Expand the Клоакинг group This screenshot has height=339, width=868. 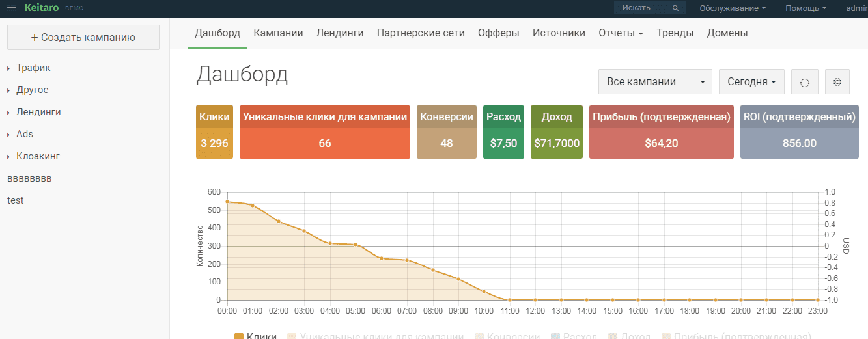click(38, 156)
